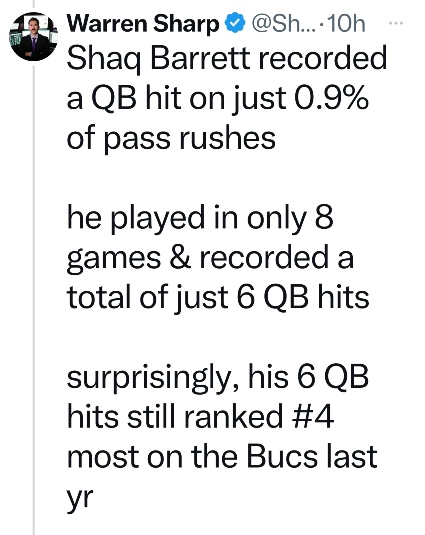The width and height of the screenshot is (425, 535).
Task: Click the 'of pass rushes' text line
Action: click(171, 139)
